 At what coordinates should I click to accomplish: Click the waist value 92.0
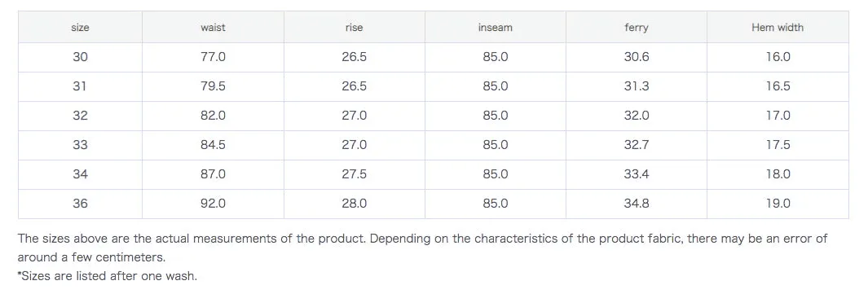[x=213, y=204]
